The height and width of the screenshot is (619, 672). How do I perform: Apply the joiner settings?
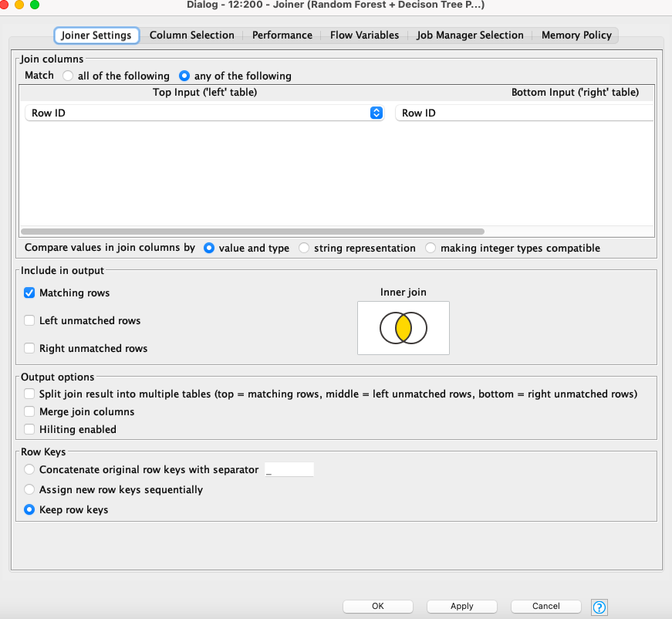(461, 606)
